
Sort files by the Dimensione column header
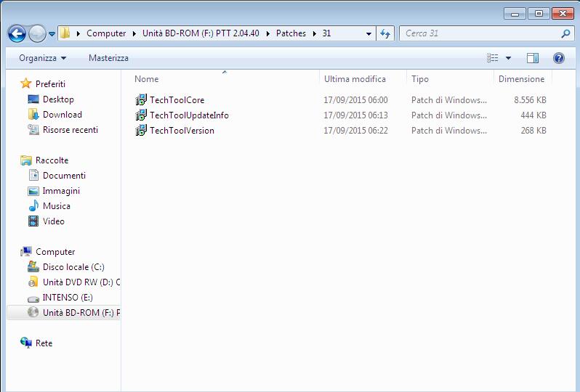[523, 78]
